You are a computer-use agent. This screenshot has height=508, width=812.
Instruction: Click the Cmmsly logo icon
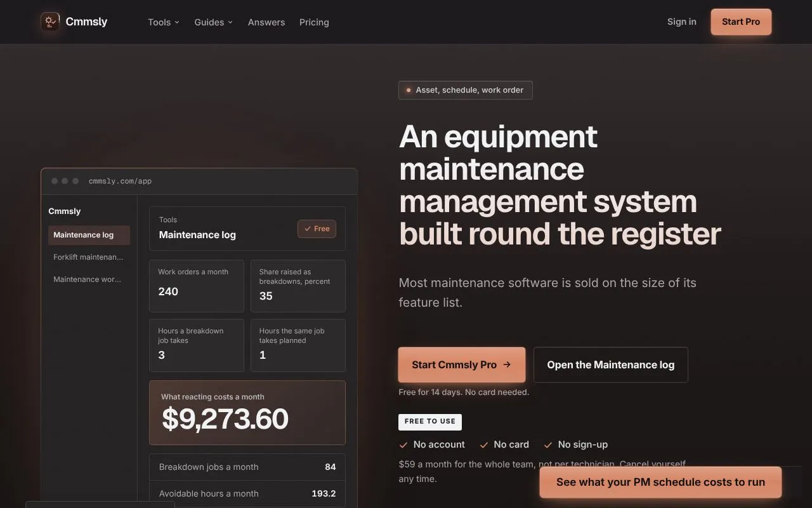50,22
